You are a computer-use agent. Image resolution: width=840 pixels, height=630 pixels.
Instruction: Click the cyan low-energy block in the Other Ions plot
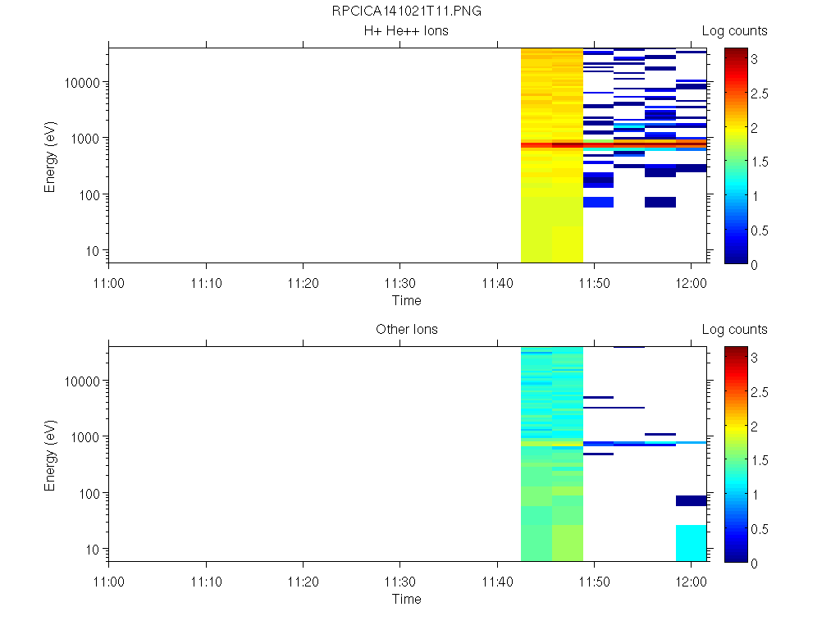[x=691, y=543]
